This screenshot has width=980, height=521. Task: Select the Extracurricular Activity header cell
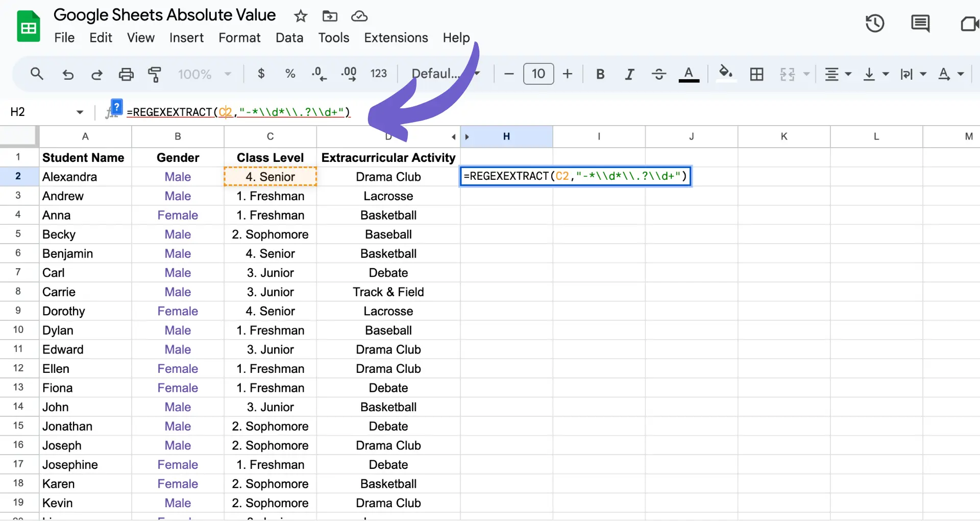(388, 157)
